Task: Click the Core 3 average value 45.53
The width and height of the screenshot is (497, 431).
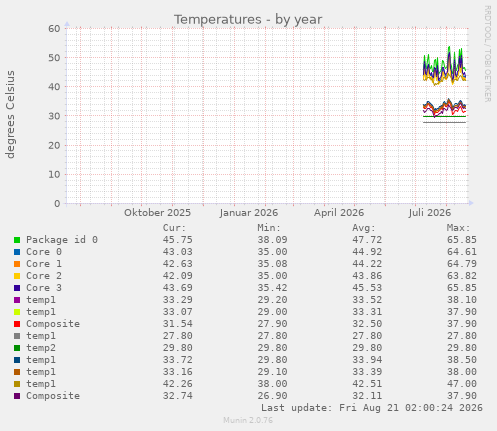Action: click(367, 288)
